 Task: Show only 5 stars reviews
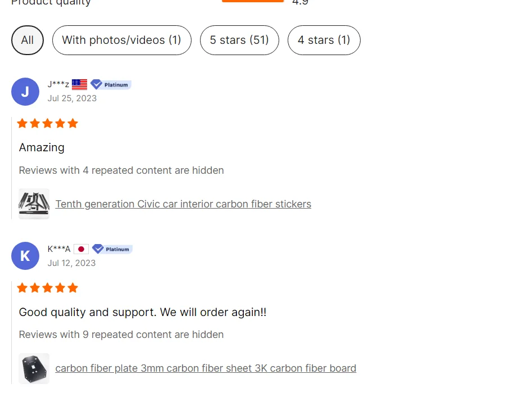point(239,40)
